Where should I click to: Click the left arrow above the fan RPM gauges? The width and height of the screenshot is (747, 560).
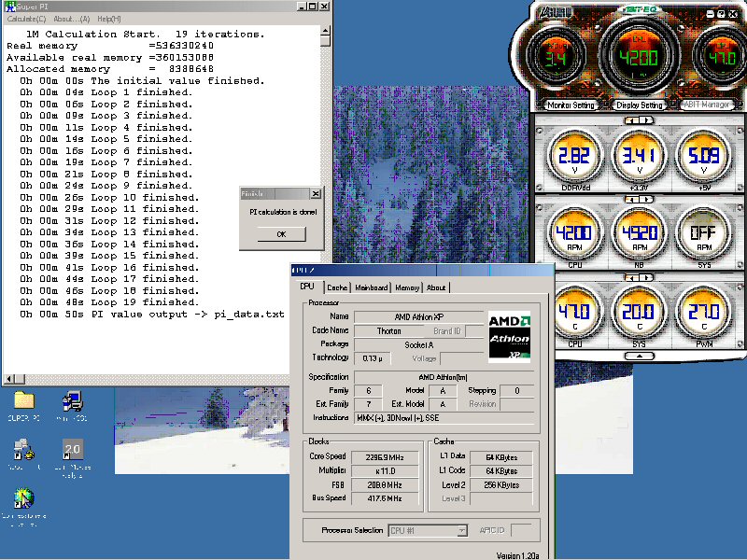632,199
